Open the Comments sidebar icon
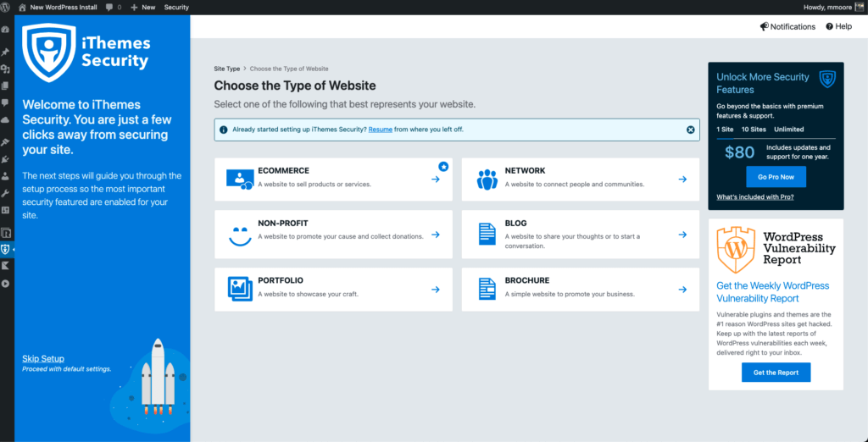The height and width of the screenshot is (442, 868). pos(6,102)
